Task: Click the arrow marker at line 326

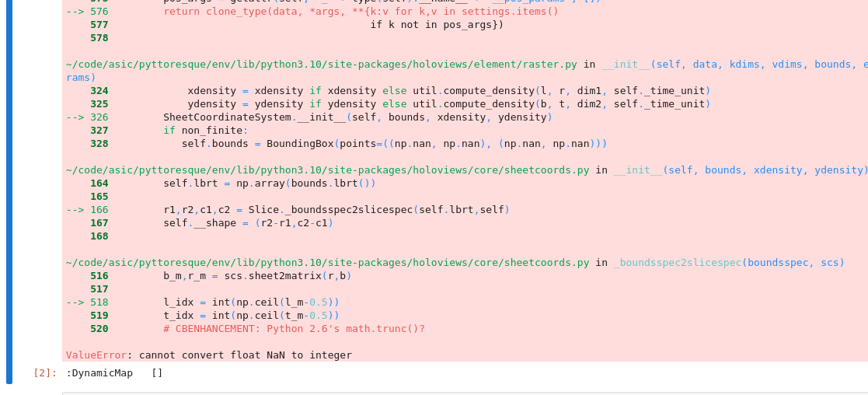Action: click(75, 117)
